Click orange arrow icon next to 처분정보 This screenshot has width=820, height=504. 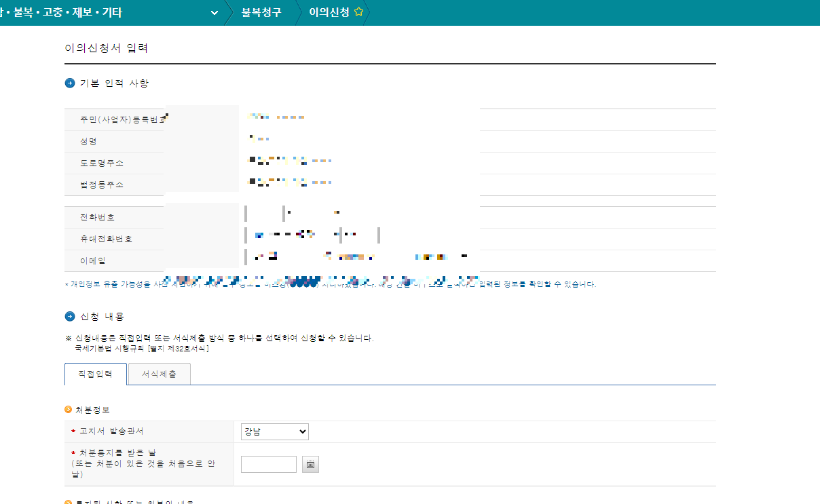69,409
